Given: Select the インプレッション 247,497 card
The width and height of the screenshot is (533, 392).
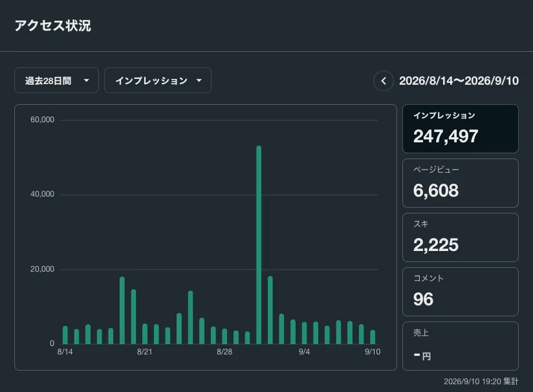Looking at the screenshot, I should 461,129.
